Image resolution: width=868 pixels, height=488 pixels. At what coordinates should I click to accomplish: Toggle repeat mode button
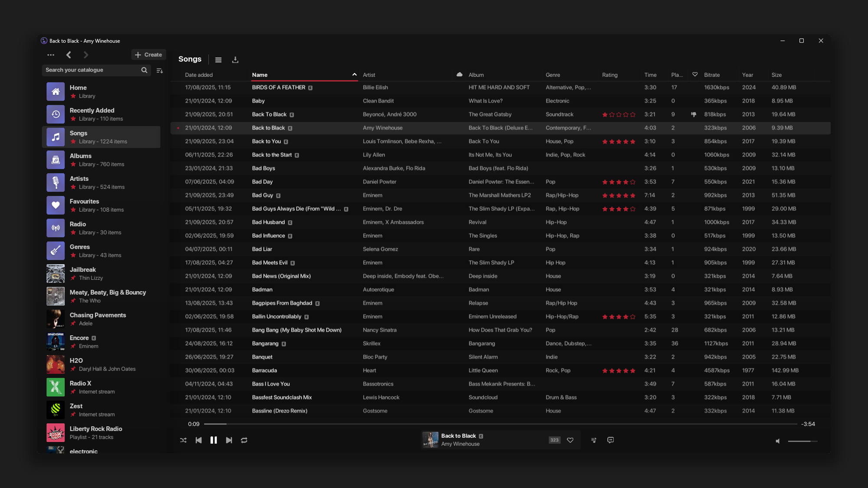click(244, 440)
